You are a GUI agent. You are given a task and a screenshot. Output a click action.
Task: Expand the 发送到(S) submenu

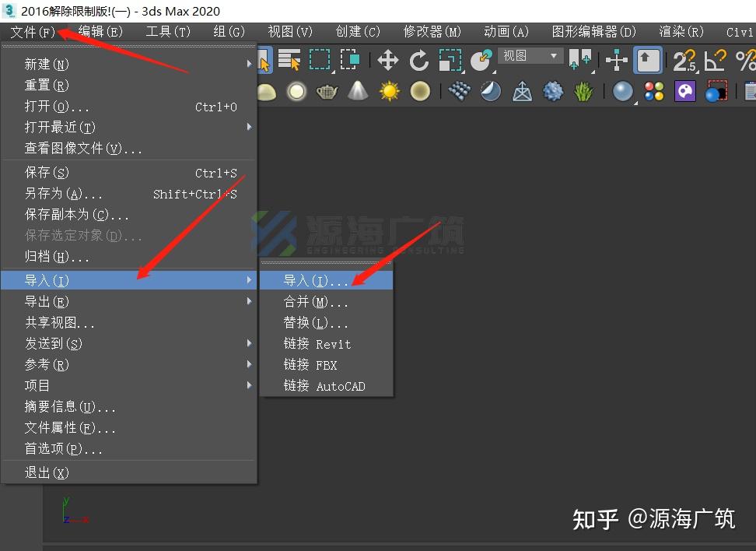click(249, 343)
